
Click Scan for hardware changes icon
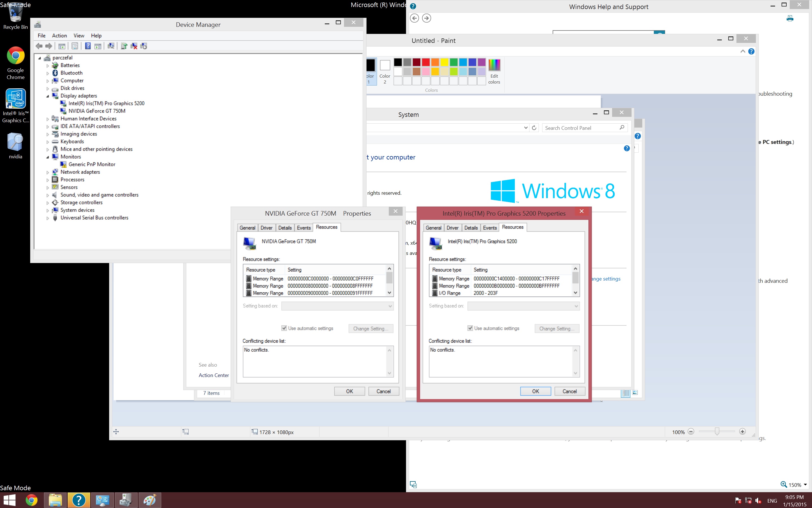pyautogui.click(x=111, y=46)
